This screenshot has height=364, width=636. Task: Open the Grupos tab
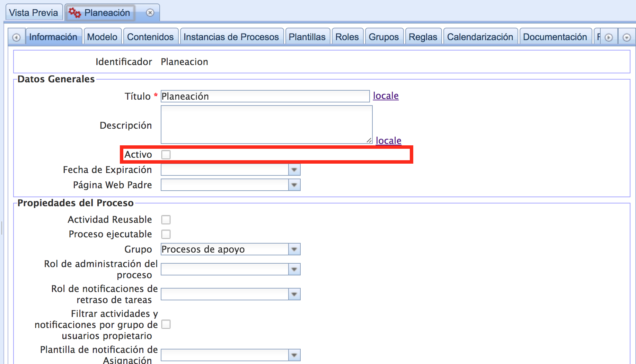point(384,37)
